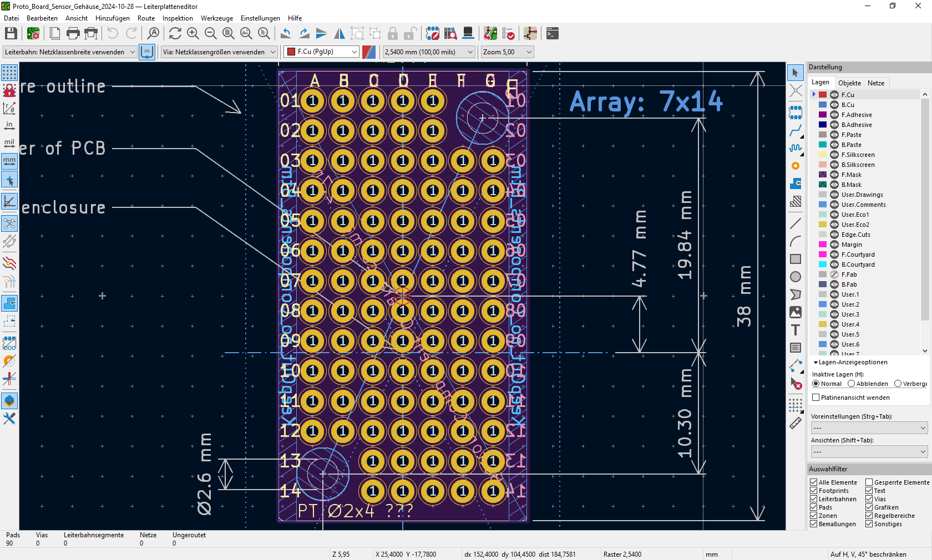Select the Draw Arc tool

click(796, 241)
